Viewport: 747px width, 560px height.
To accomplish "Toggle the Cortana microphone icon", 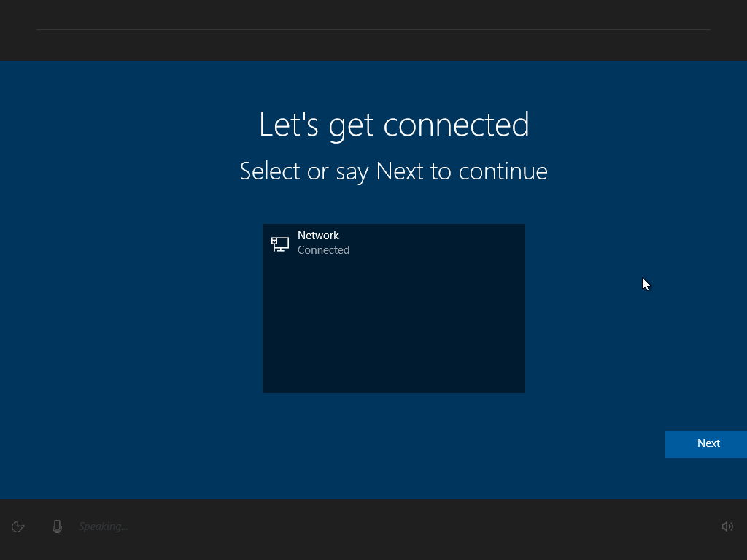I will [x=57, y=526].
